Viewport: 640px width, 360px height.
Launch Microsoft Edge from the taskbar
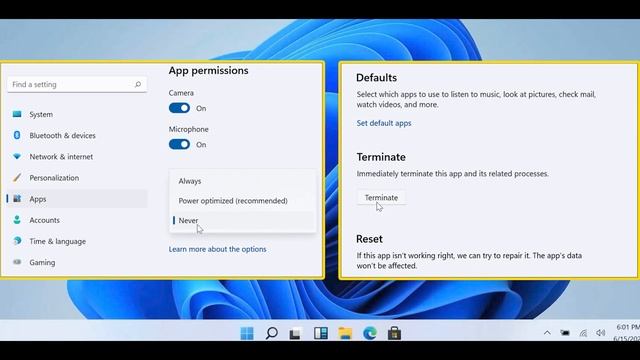(x=370, y=333)
